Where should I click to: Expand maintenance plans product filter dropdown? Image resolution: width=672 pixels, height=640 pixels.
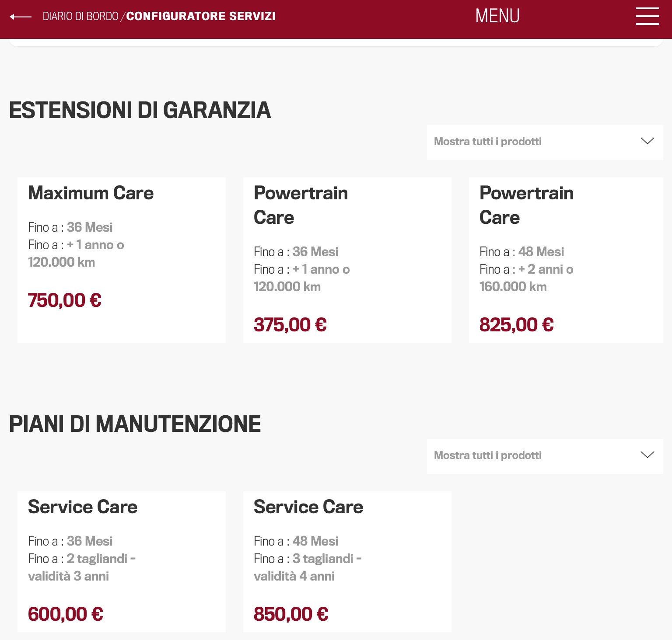[544, 456]
